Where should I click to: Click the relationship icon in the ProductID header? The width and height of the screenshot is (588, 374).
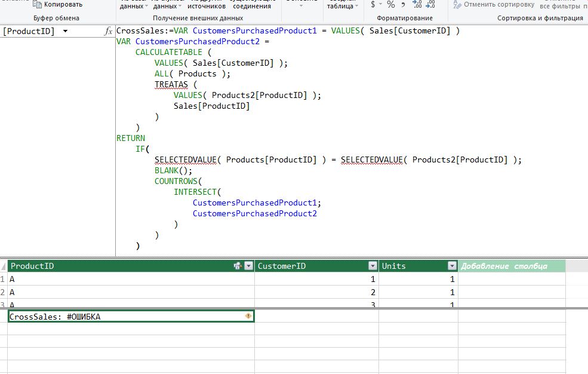tap(238, 266)
